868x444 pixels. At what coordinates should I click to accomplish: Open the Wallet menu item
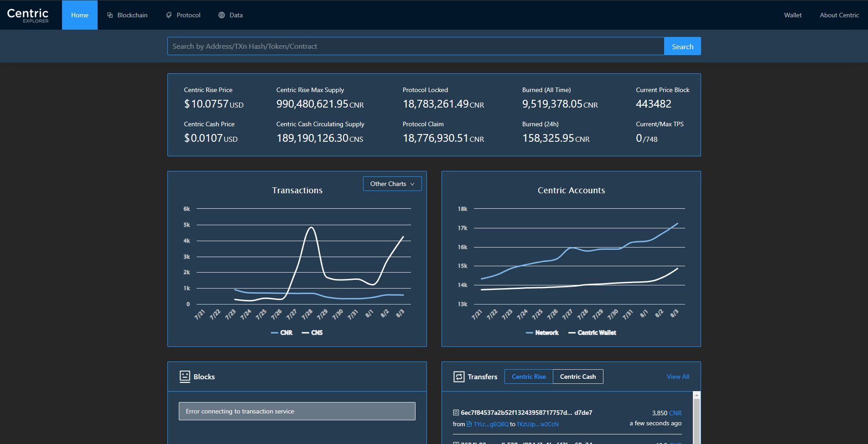pyautogui.click(x=793, y=15)
